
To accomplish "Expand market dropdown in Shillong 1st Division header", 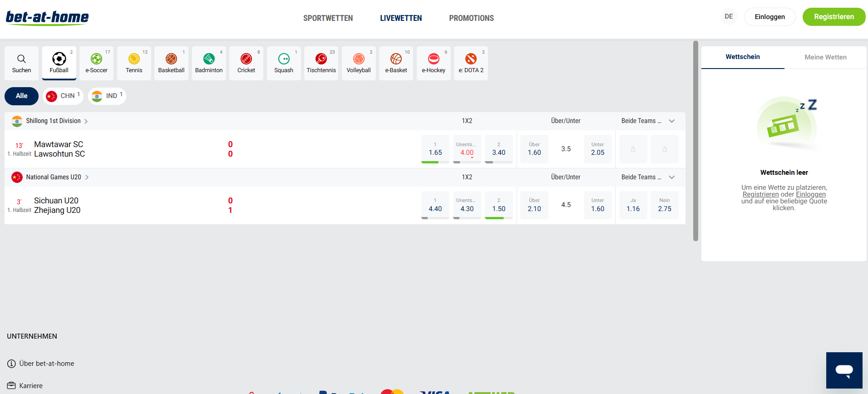I will [672, 121].
